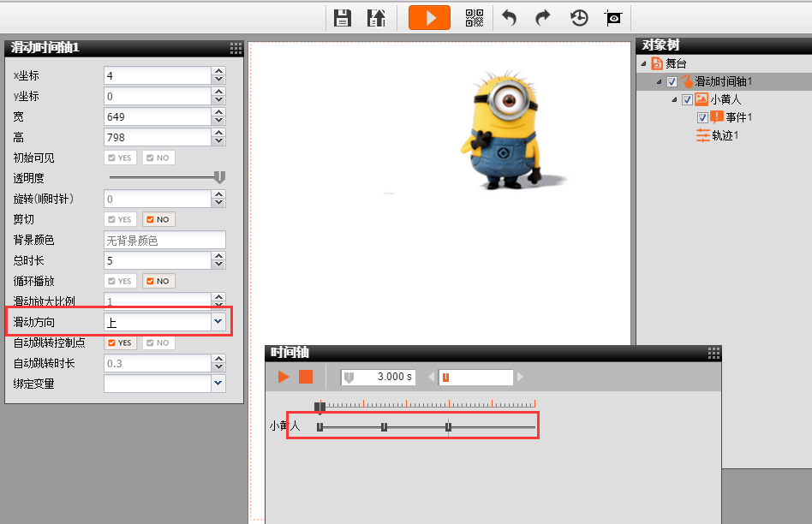Click the y坐标 stepper arrows
812x524 pixels.
[219, 96]
